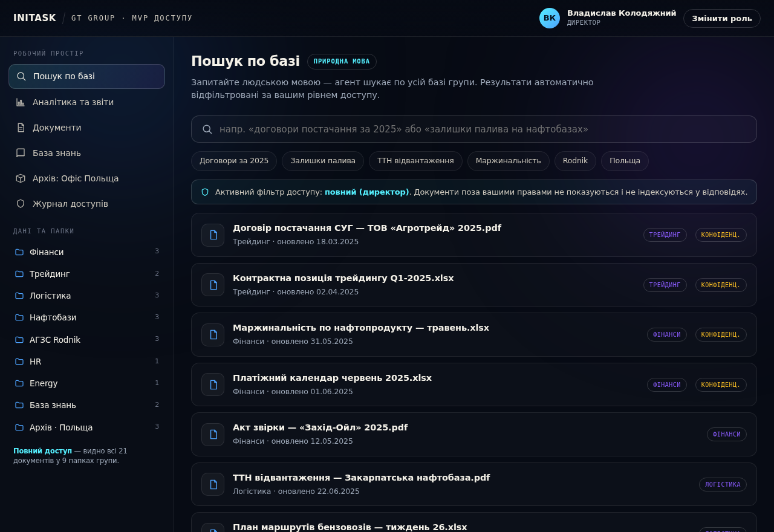This screenshot has height=532, width=774.
Task: Click the shield icon for Журнал доступів
Action: pyautogui.click(x=21, y=204)
